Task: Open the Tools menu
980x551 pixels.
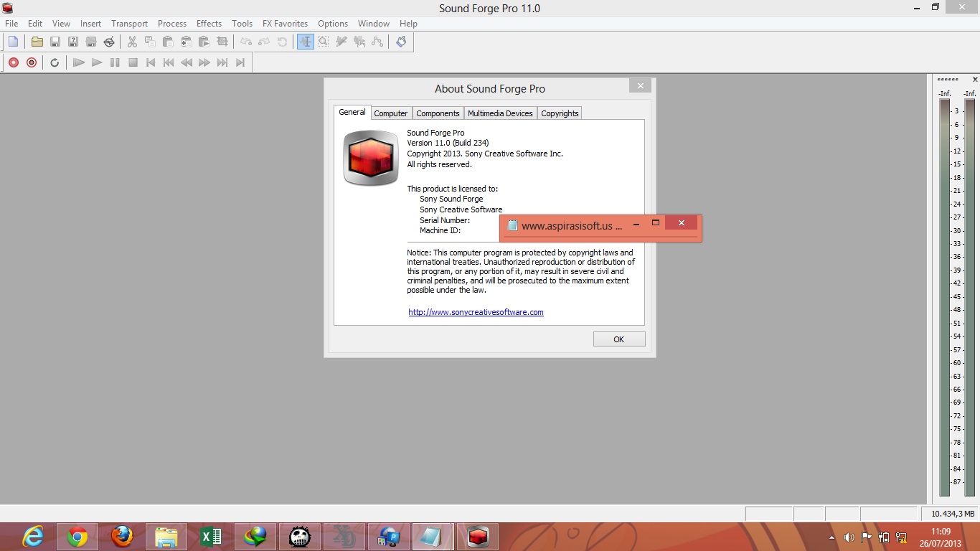Action: [242, 24]
